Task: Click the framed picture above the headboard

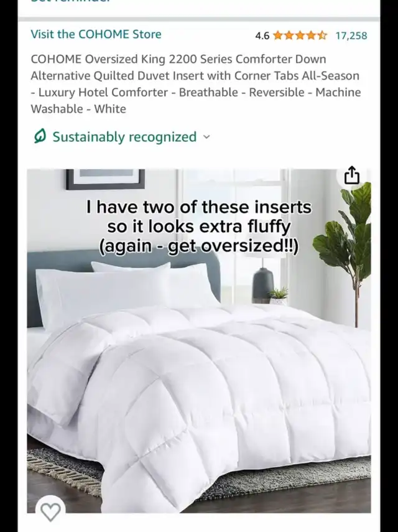Action: [106, 179]
